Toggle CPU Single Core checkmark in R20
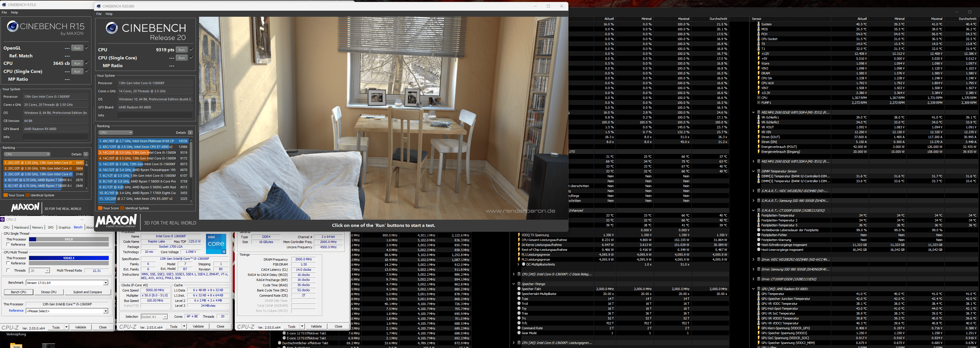The image size is (980, 348). coord(191,58)
